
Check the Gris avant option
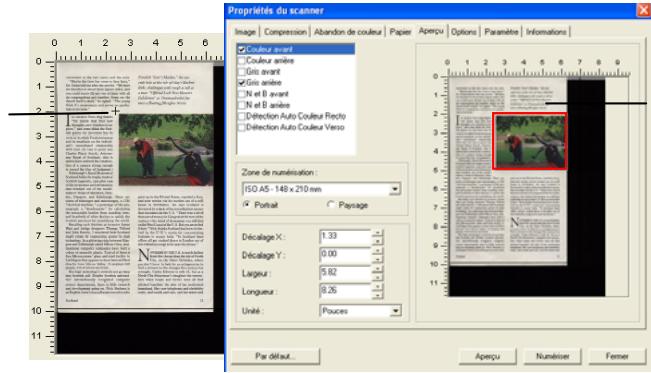tap(242, 72)
